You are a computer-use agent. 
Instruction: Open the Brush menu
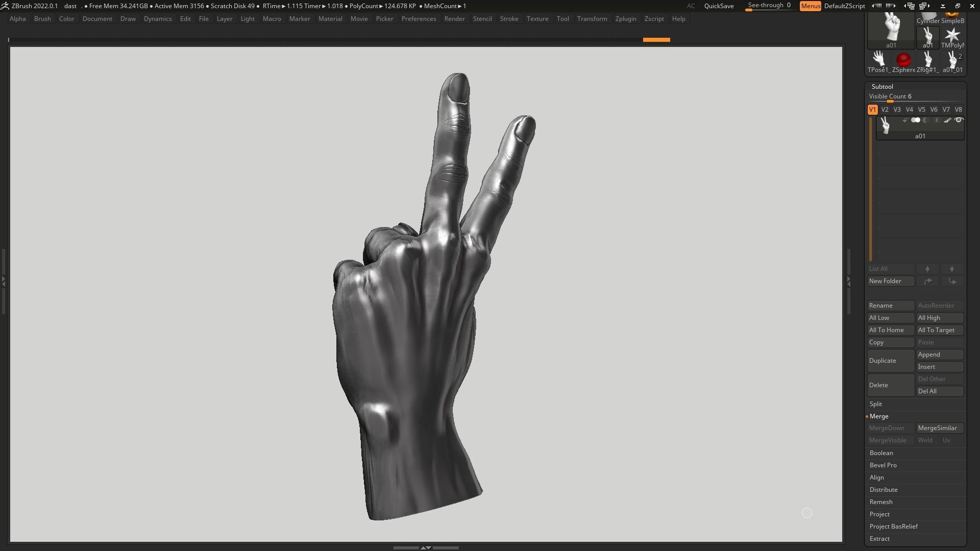pos(42,19)
